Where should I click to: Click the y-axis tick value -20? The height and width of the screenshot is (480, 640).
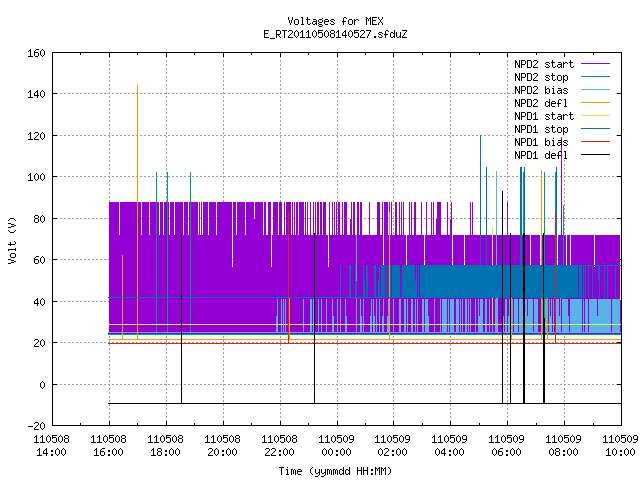36,426
